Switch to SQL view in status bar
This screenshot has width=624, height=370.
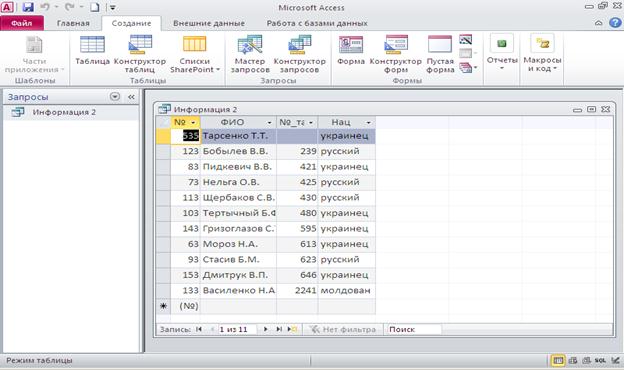[600, 360]
